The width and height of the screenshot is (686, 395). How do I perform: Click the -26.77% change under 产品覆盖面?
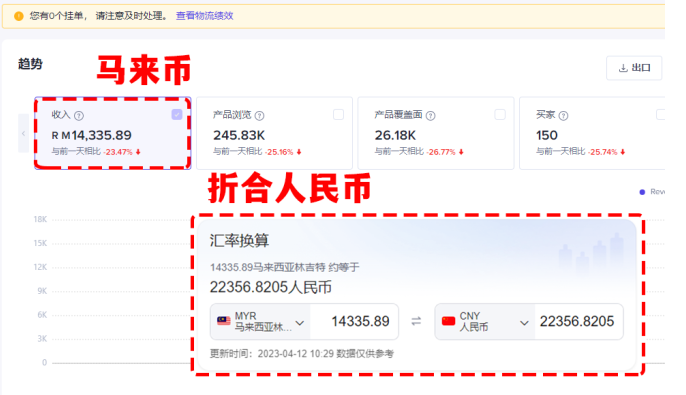441,152
